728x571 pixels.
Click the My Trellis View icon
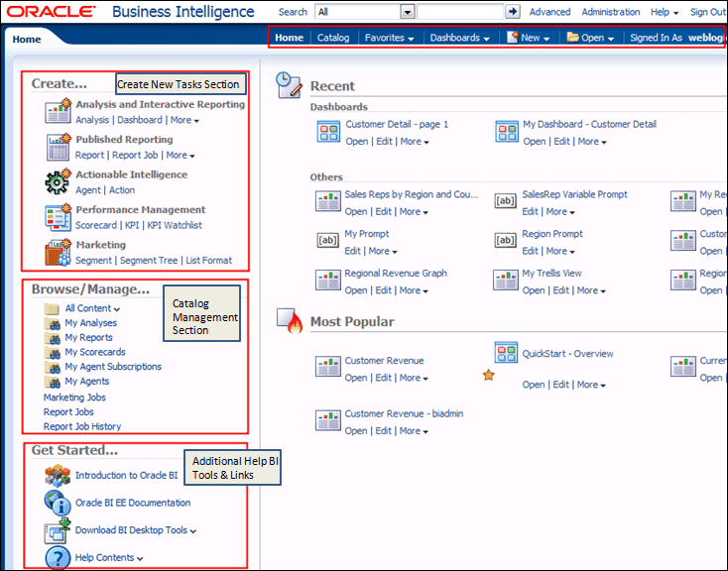pos(506,281)
